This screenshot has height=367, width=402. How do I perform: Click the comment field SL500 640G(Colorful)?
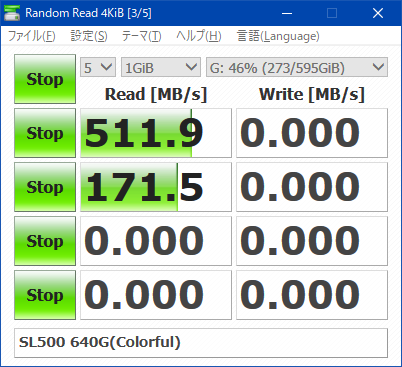201,343
